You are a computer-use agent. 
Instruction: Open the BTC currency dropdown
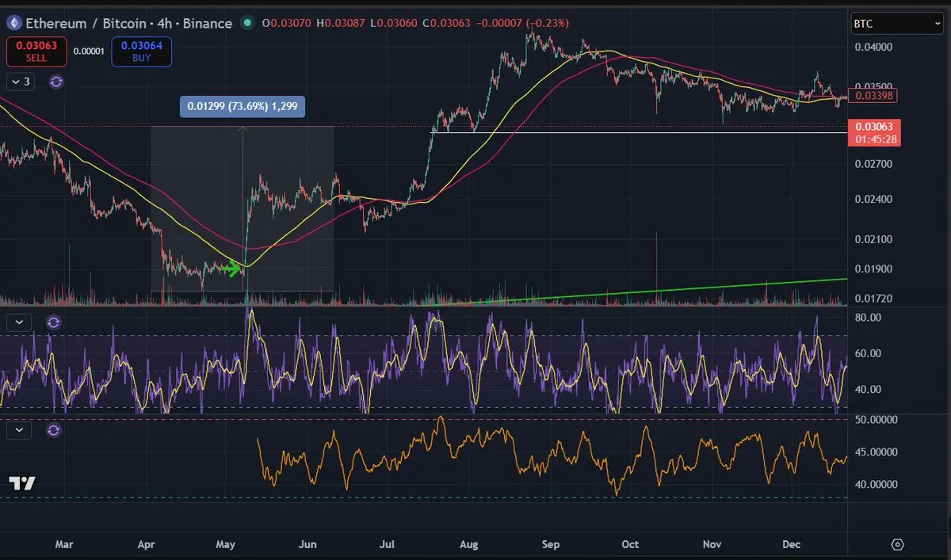(x=897, y=24)
